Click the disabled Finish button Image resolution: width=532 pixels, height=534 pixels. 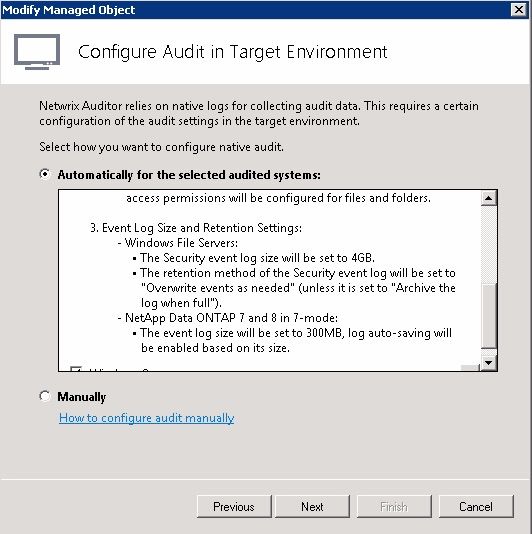click(x=394, y=506)
